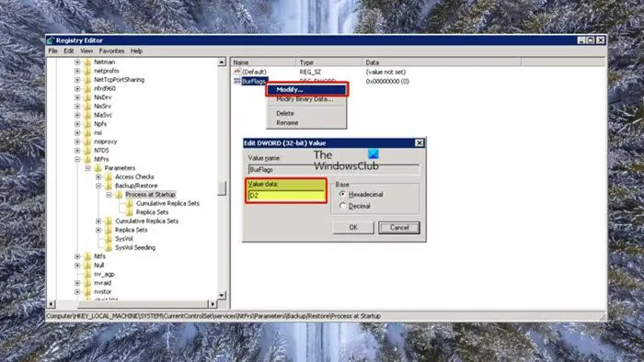
Task: Click the Value name field showing BufFlags
Action: (x=333, y=169)
